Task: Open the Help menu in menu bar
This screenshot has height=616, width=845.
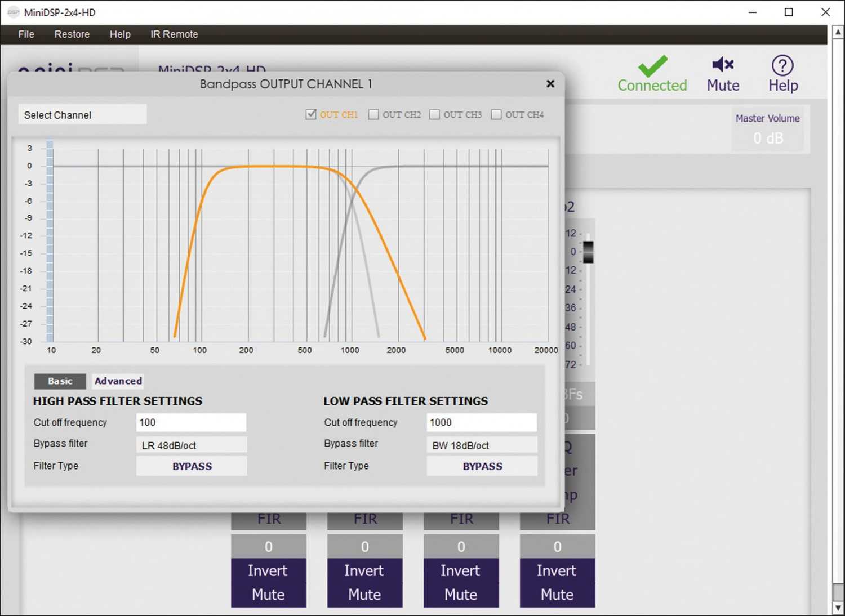Action: pos(120,34)
